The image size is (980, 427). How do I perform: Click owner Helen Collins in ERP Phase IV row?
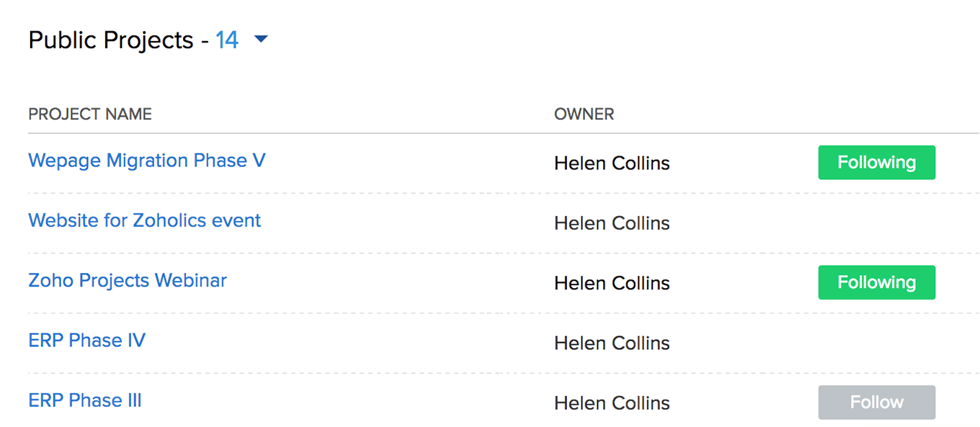612,343
